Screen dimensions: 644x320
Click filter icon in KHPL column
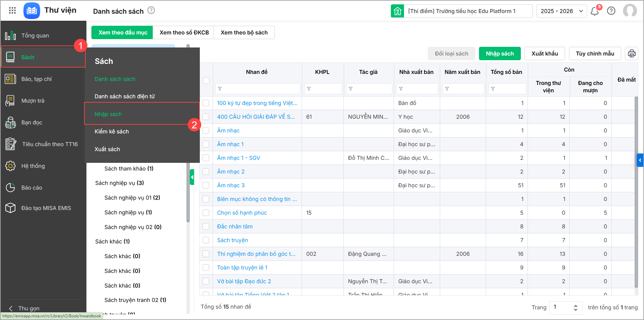pyautogui.click(x=309, y=89)
